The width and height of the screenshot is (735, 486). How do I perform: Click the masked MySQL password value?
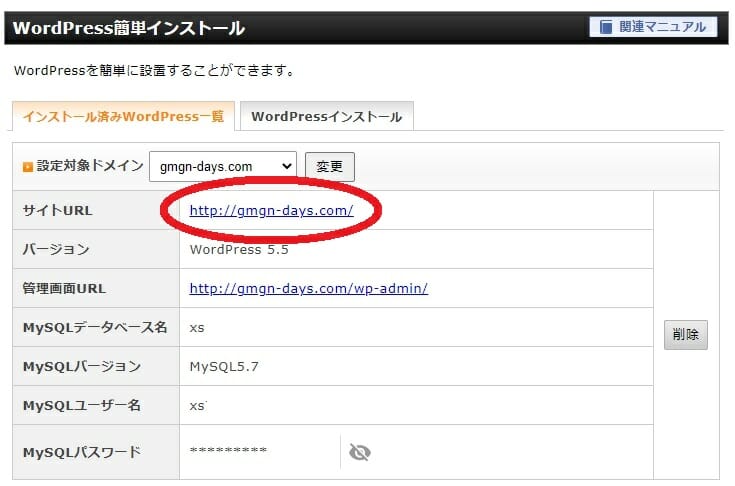[x=228, y=450]
